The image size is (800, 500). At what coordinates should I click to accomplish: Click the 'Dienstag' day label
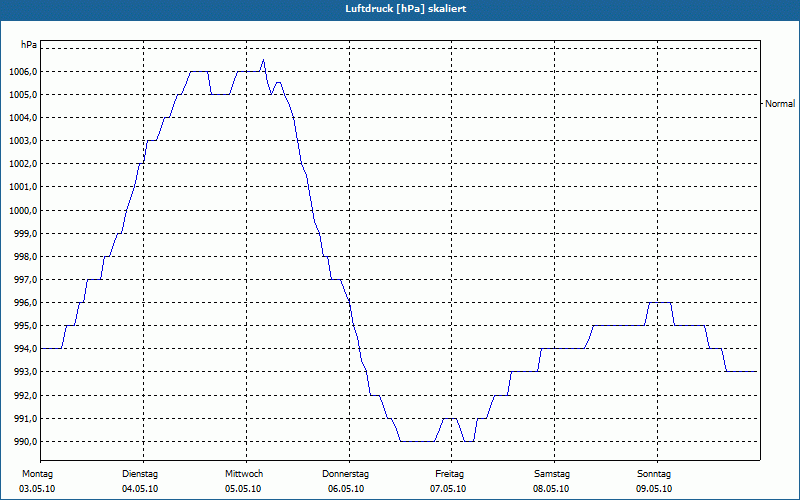pyautogui.click(x=140, y=474)
